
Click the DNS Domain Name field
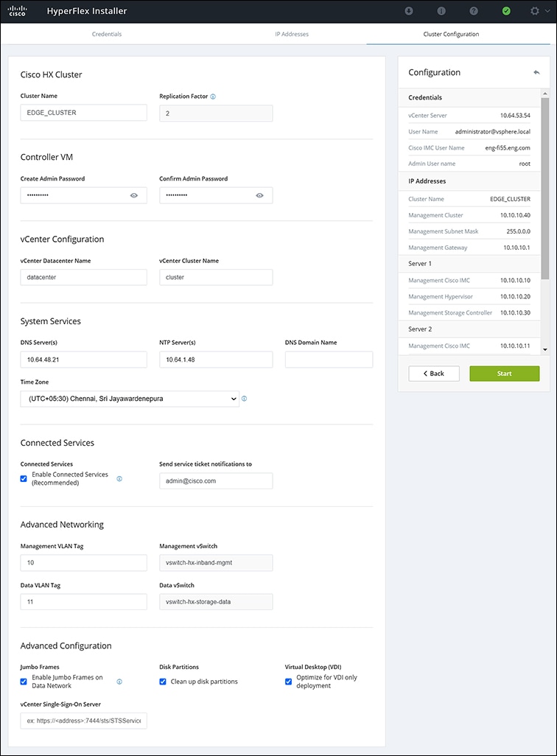click(329, 360)
